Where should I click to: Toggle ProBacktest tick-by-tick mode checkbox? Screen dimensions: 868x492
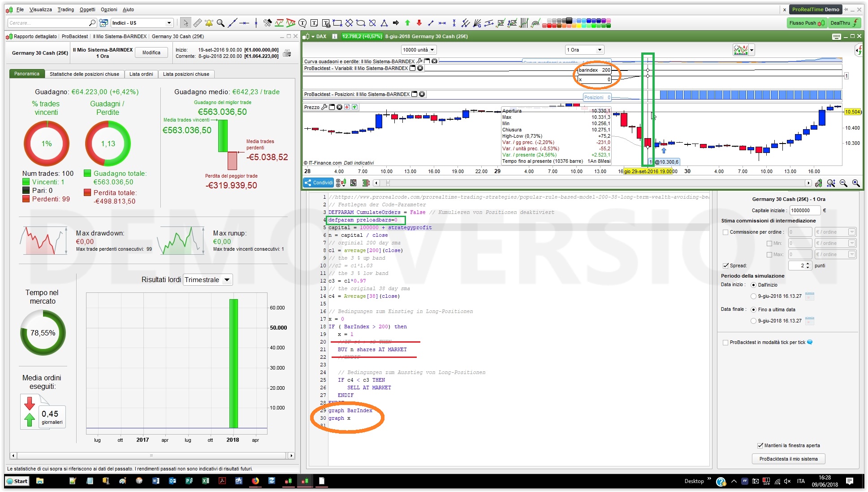[725, 343]
